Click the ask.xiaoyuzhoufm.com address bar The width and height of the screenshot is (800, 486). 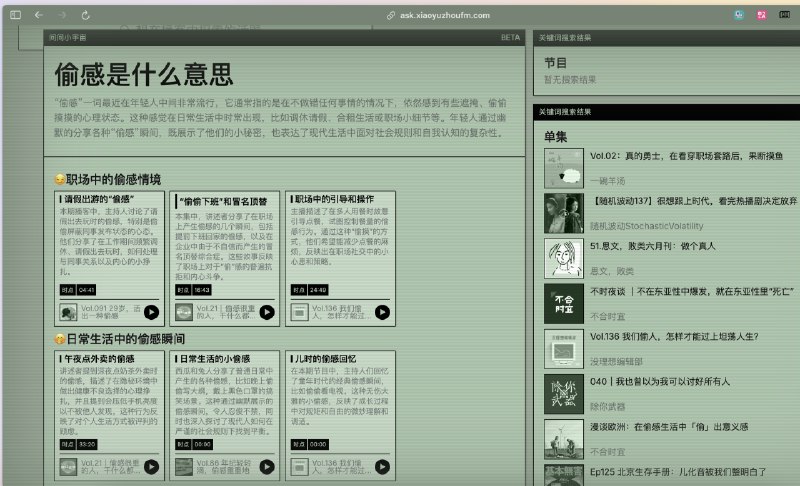[439, 15]
